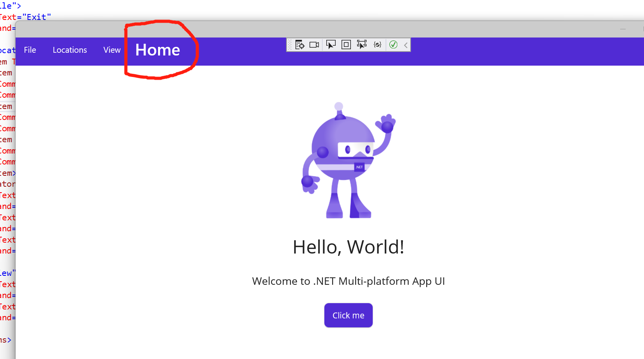
Task: Collapse the debug toolbar with chevron
Action: click(x=406, y=45)
